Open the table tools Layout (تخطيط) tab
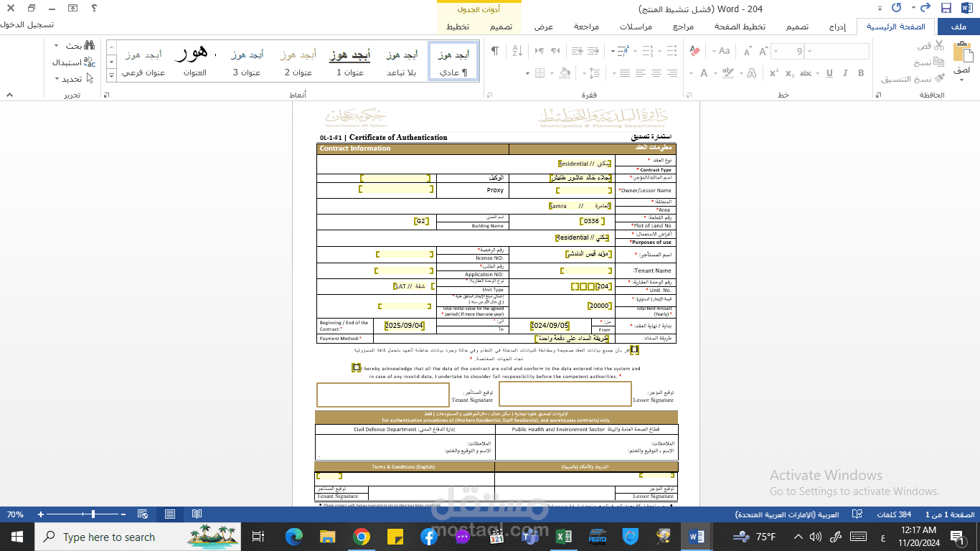980x551 pixels. (458, 27)
